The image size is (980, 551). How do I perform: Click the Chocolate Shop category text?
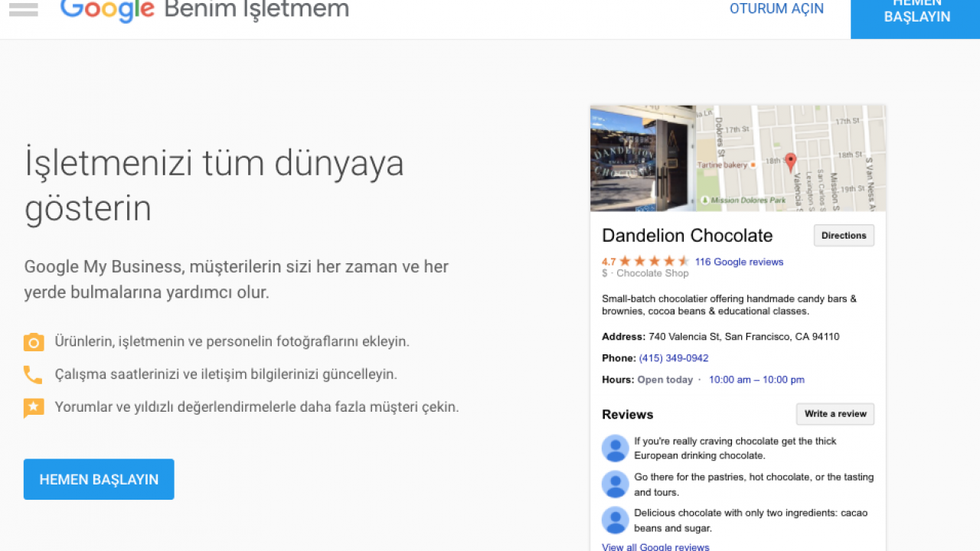[x=652, y=273]
